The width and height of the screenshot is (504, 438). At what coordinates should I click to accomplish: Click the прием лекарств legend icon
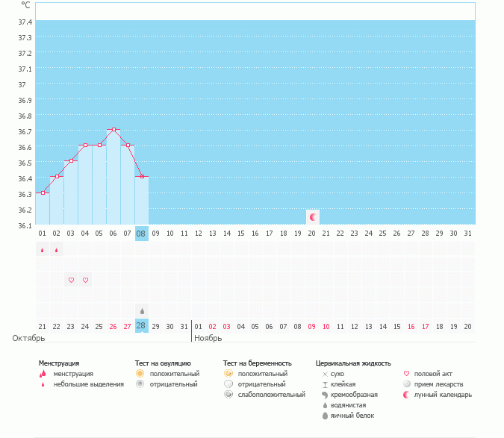coord(406,384)
